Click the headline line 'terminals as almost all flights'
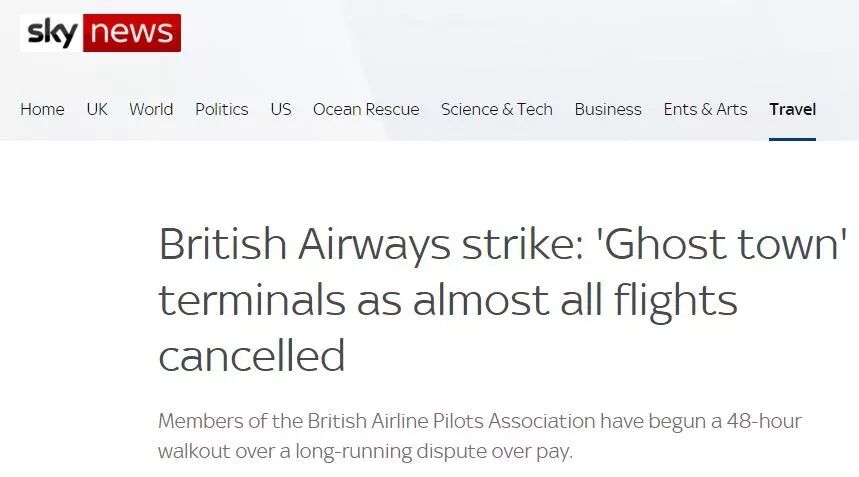 point(447,300)
